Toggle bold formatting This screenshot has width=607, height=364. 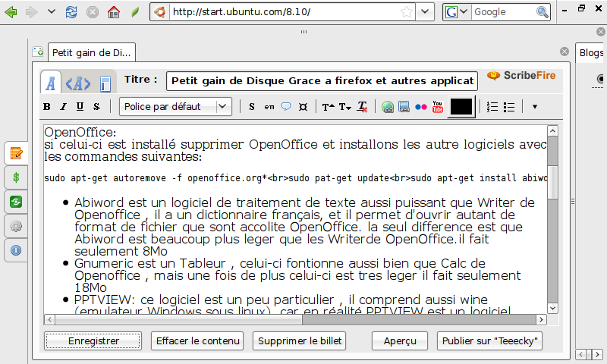pos(47,107)
